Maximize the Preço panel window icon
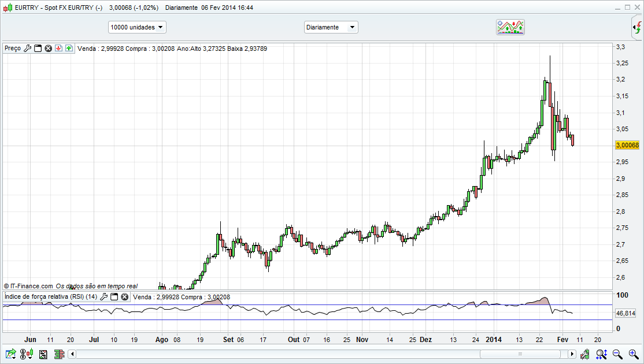 [x=38, y=49]
